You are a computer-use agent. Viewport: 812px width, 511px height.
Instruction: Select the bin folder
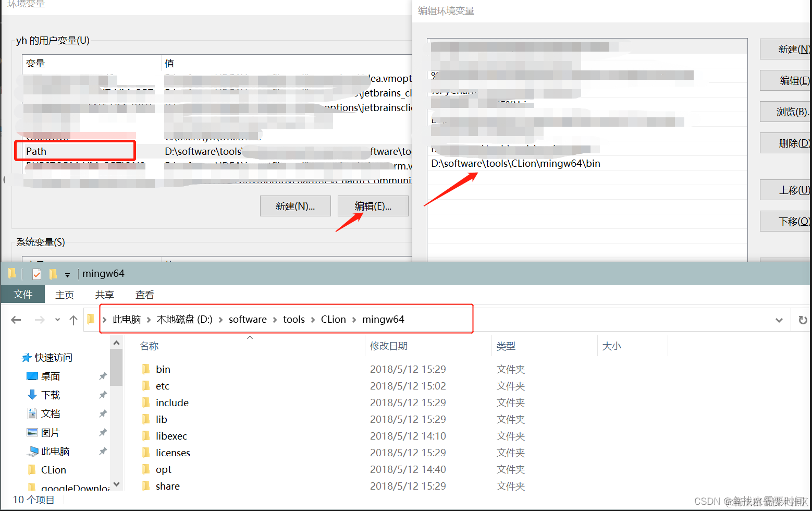click(163, 369)
